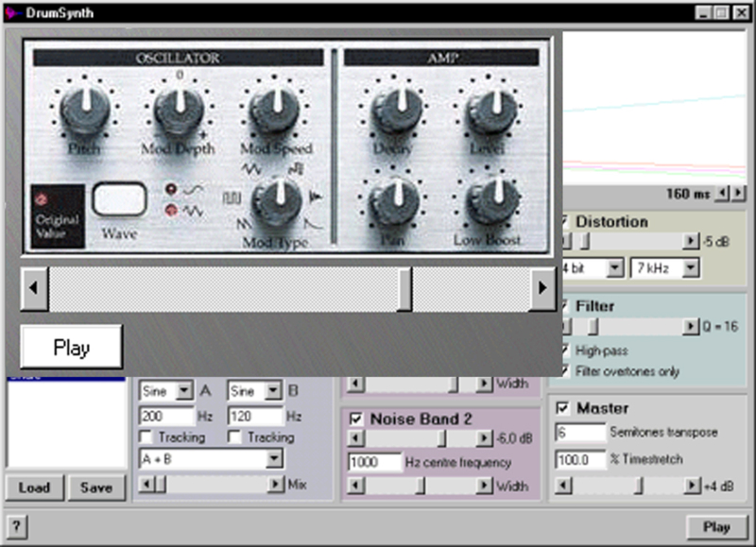Screen dimensions: 756x547
Task: Click the left arrow of Noise Band 2 level slider
Action: pos(356,438)
